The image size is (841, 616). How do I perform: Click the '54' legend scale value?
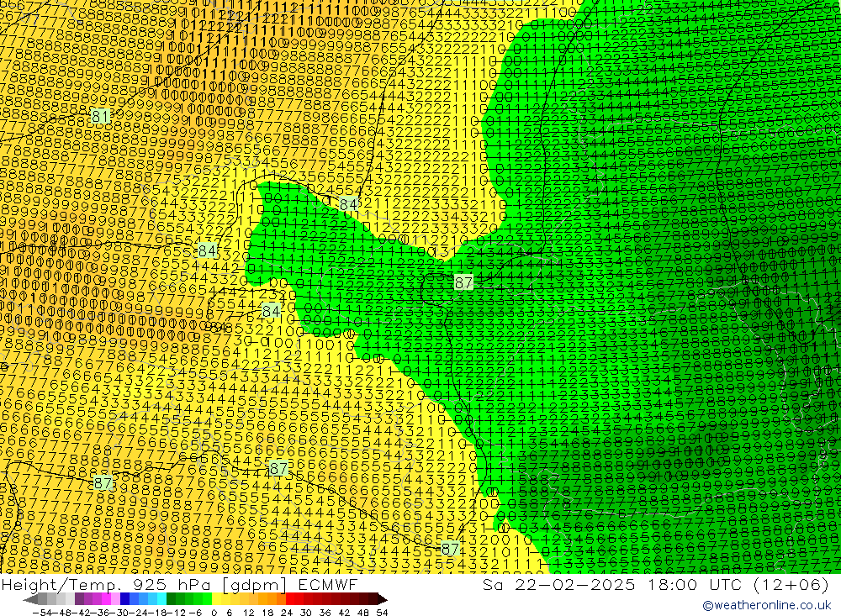(x=382, y=613)
